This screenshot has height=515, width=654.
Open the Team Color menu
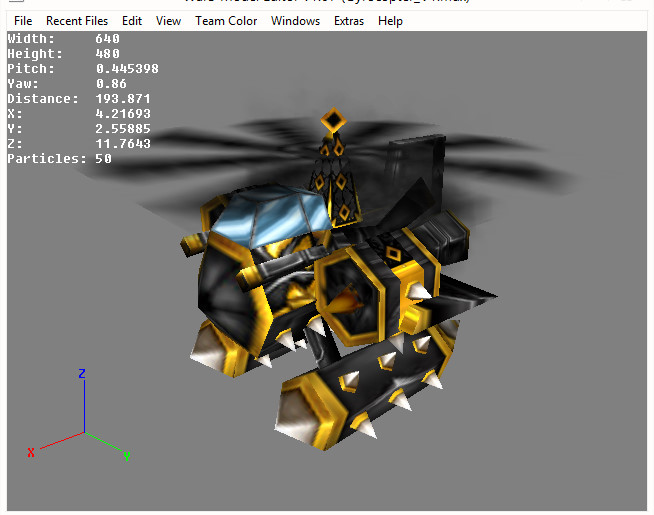pos(226,21)
